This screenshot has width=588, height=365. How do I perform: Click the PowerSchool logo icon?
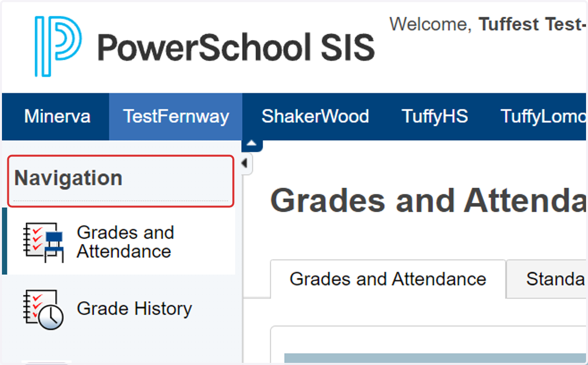pyautogui.click(x=58, y=47)
